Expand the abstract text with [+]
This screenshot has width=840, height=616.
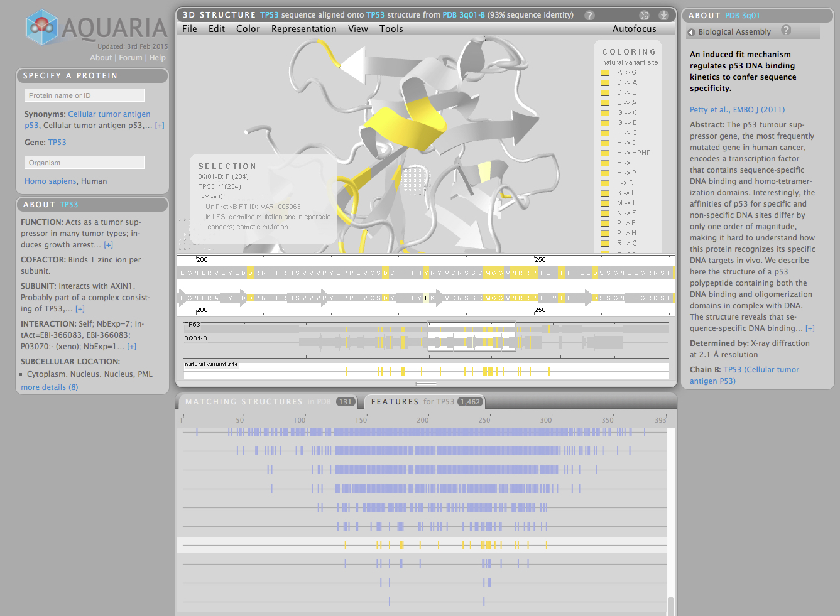[x=810, y=328]
